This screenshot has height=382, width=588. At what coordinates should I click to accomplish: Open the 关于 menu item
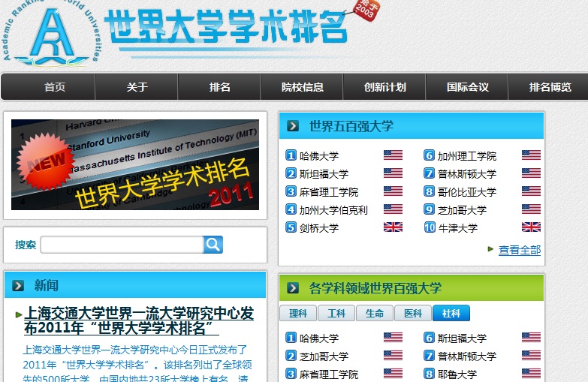(x=137, y=87)
